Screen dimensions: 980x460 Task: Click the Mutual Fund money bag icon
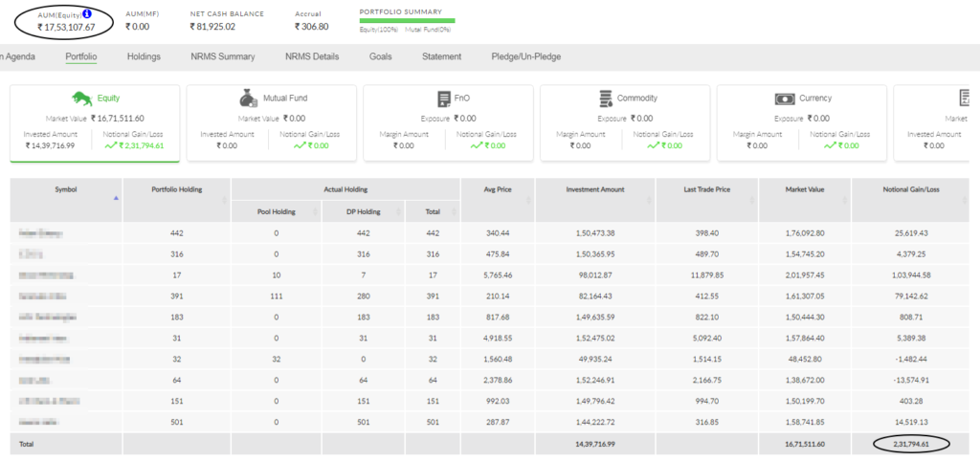pos(249,99)
